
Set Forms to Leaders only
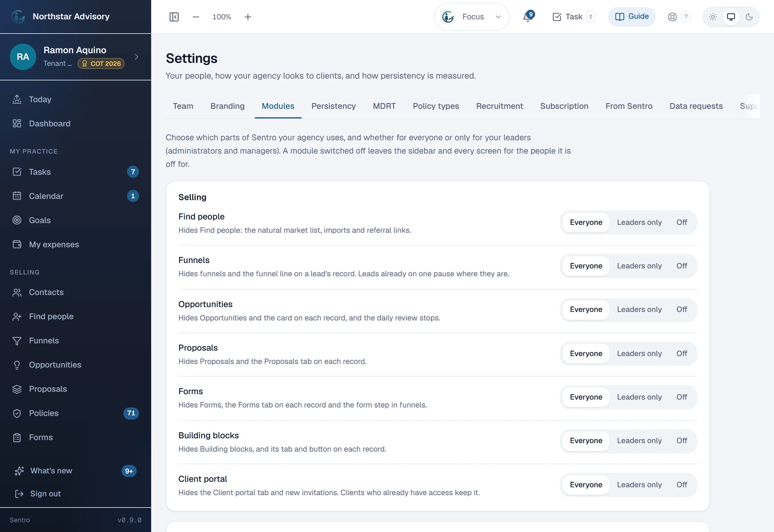pyautogui.click(x=639, y=397)
